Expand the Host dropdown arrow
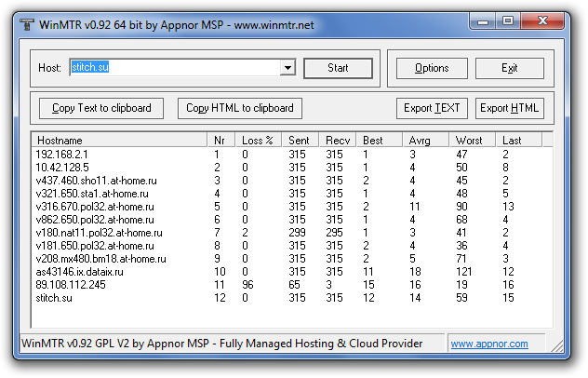 tap(287, 68)
